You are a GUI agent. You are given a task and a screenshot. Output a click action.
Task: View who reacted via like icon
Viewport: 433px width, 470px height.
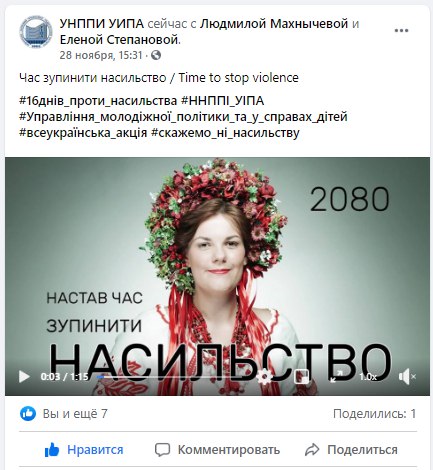(x=28, y=414)
